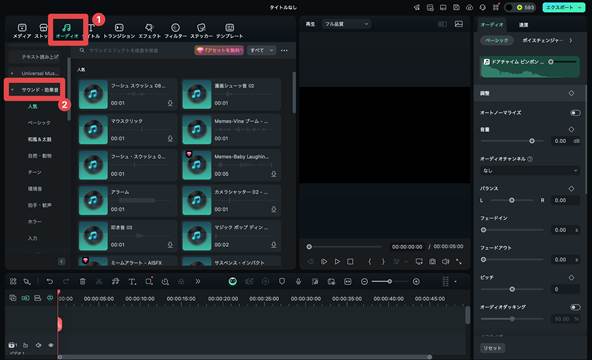Click the pink アセットを無料 promo button
592x360 pixels.
219,50
